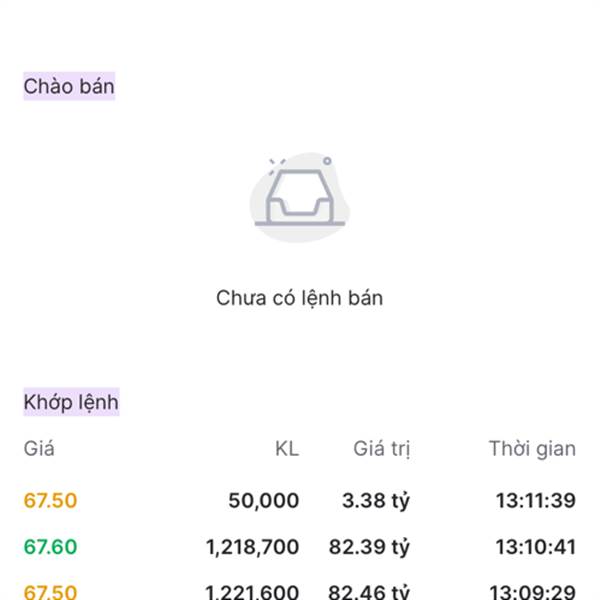Click the Giá trị column header
600x600 pixels.
click(382, 449)
